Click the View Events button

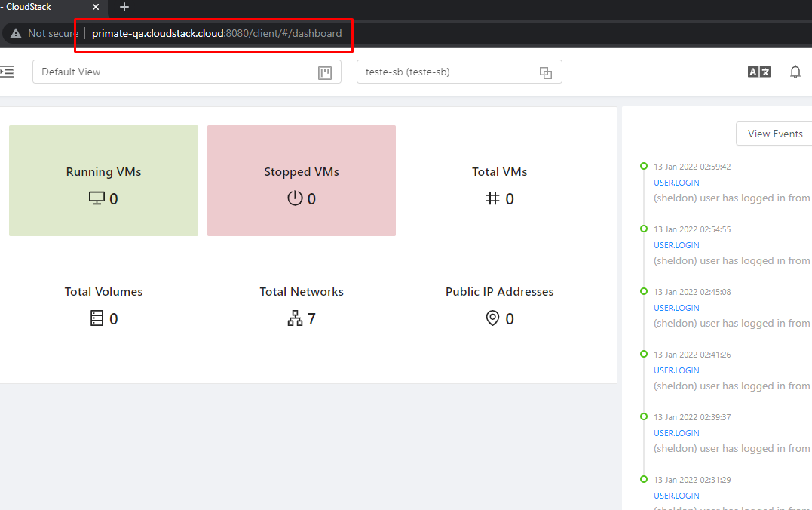(774, 133)
